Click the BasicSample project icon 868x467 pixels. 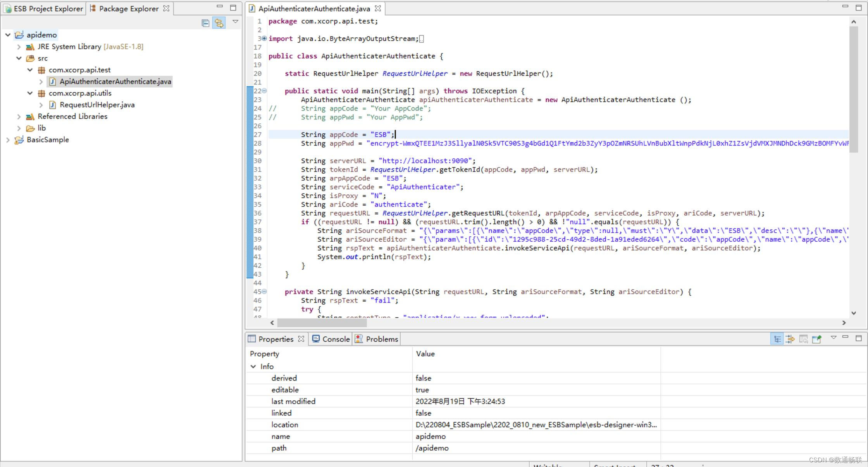pos(19,140)
